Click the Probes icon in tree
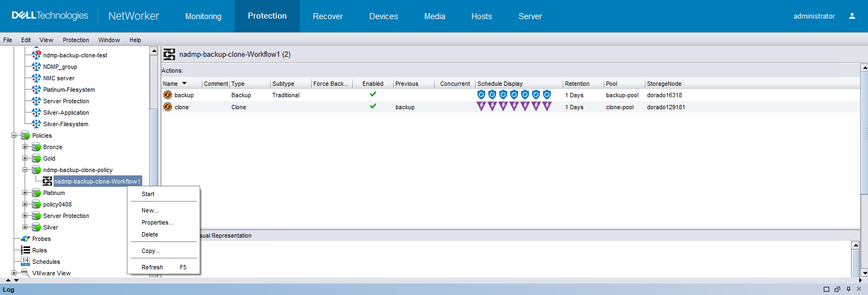Viewport: 868px width, 295px height. coord(25,238)
